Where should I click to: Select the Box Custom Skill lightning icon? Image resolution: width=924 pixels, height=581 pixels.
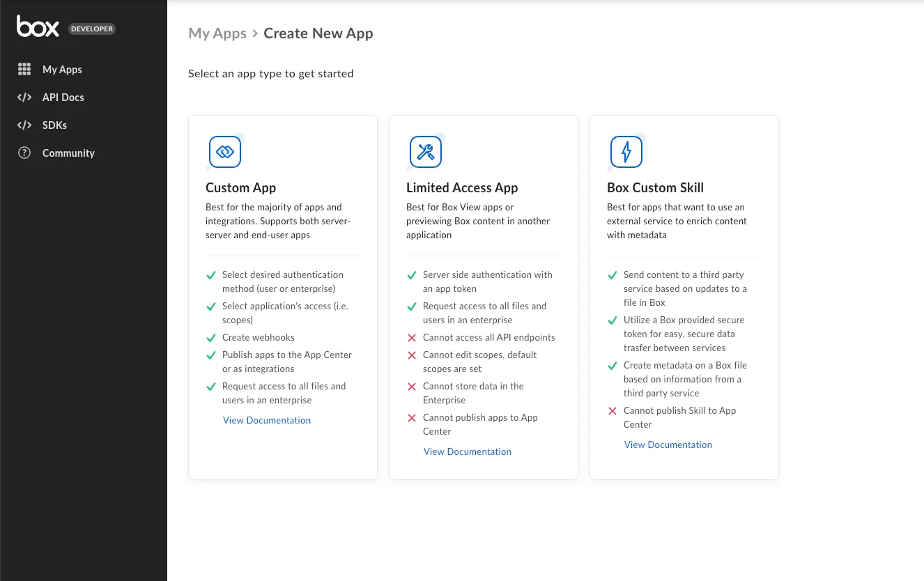tap(626, 151)
